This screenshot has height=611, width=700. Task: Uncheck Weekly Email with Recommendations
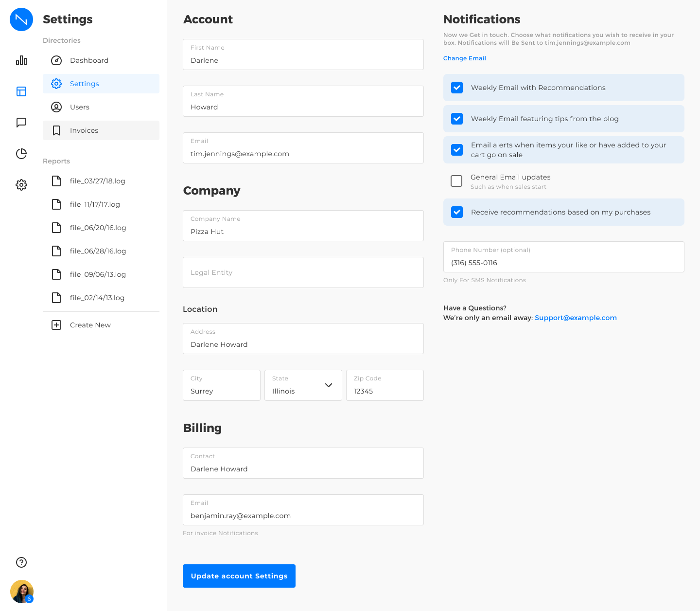point(456,88)
